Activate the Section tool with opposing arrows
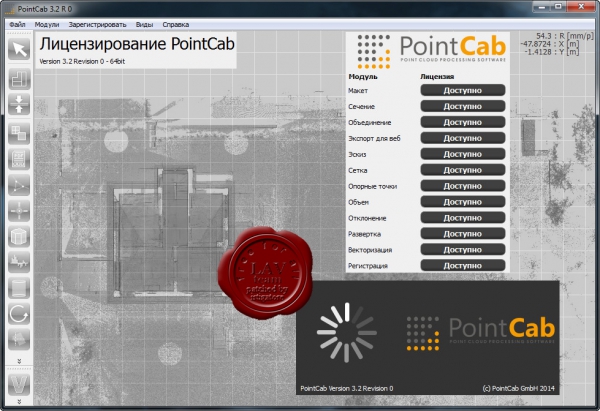Image resolution: width=600 pixels, height=411 pixels. click(x=19, y=104)
